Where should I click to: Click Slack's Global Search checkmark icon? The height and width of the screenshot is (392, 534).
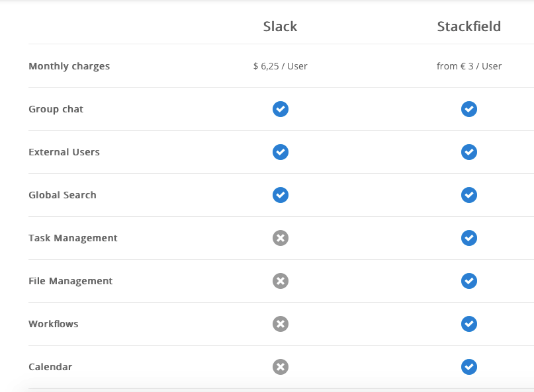coord(281,195)
